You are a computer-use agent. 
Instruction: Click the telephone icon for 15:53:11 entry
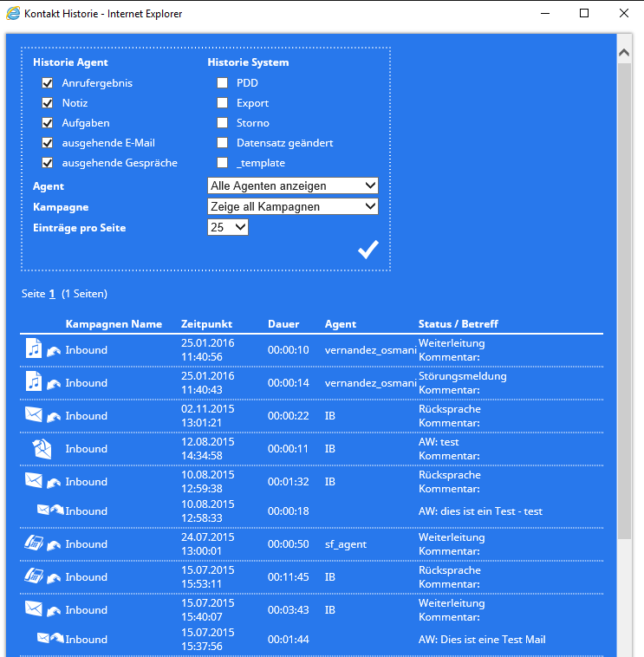pos(34,576)
